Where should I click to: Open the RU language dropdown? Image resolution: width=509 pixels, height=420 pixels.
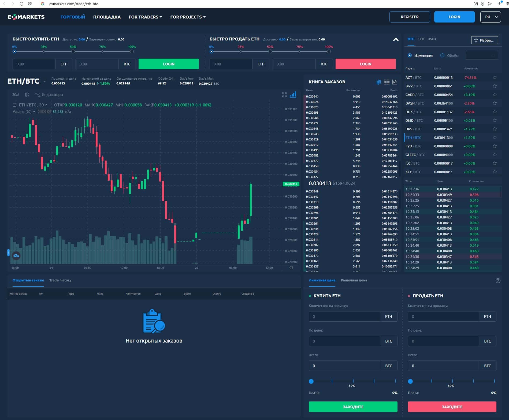pos(491,17)
